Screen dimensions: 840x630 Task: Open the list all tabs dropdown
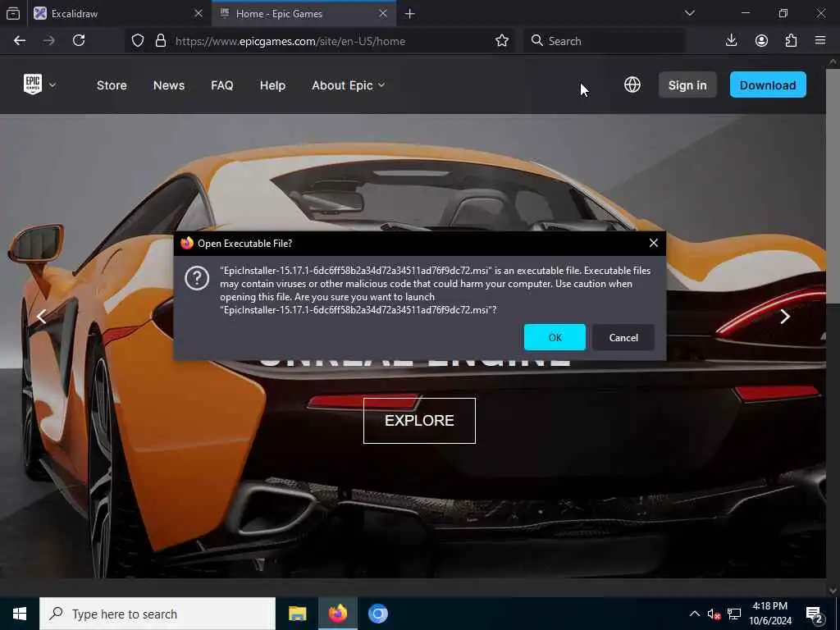(x=690, y=13)
